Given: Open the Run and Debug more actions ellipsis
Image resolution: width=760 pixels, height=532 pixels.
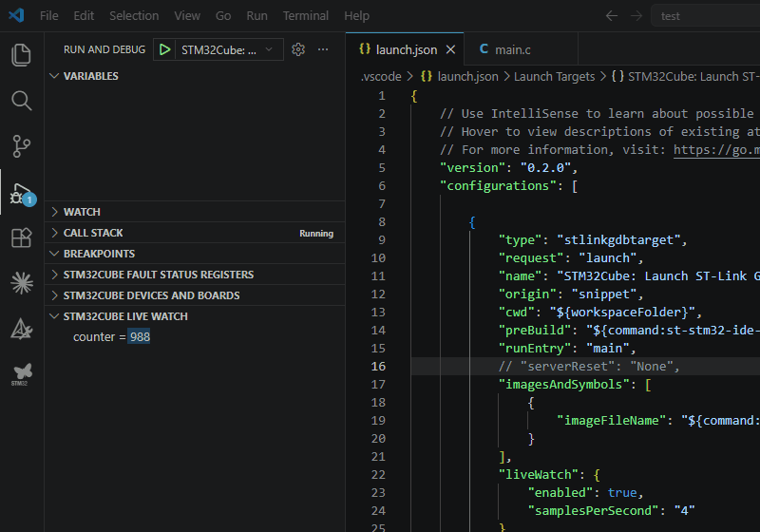Looking at the screenshot, I should 323,49.
